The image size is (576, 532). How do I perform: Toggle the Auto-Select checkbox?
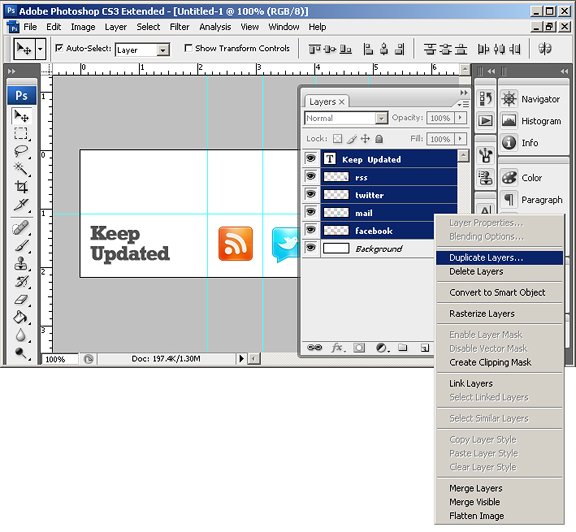pyautogui.click(x=59, y=48)
